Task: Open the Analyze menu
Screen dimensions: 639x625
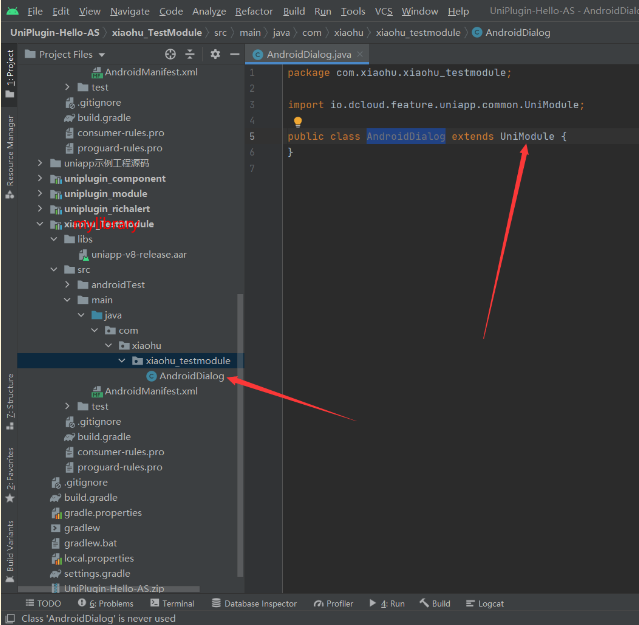Action: point(209,11)
